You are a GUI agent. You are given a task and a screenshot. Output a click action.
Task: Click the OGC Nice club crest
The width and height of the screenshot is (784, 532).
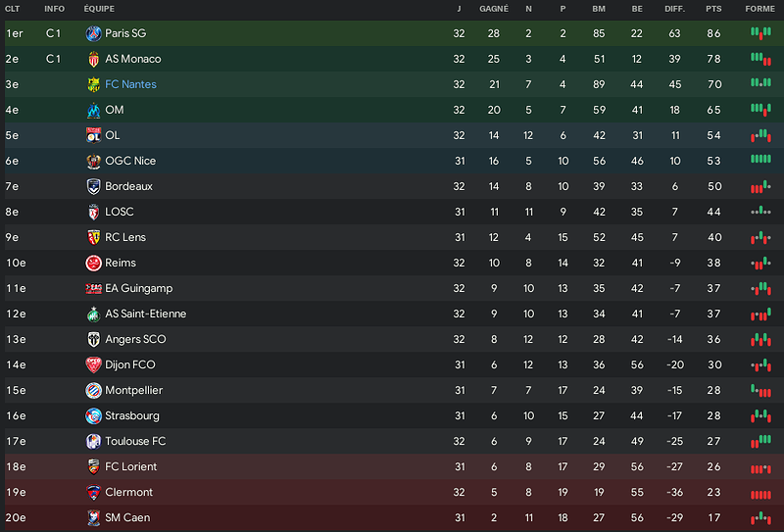[93, 161]
